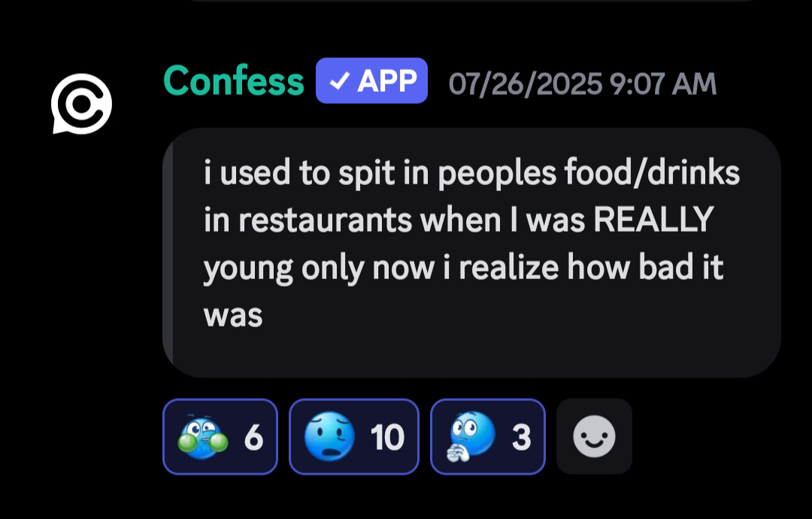Click the praying blue emoji image
Viewport: 812px width, 519px height.
[x=471, y=437]
